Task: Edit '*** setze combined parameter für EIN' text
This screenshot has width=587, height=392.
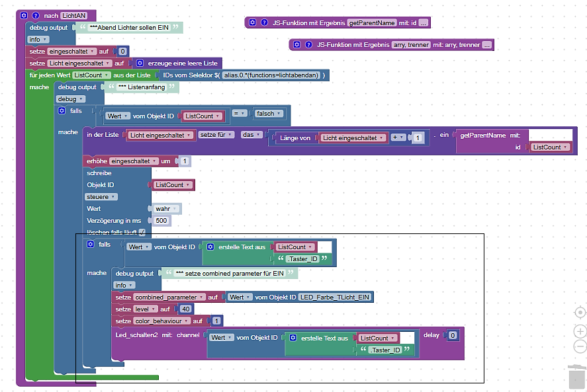Action: 230,274
